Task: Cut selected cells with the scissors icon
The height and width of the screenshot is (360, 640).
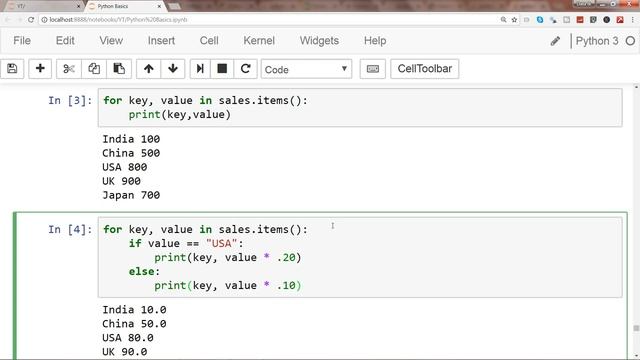Action: click(69, 69)
